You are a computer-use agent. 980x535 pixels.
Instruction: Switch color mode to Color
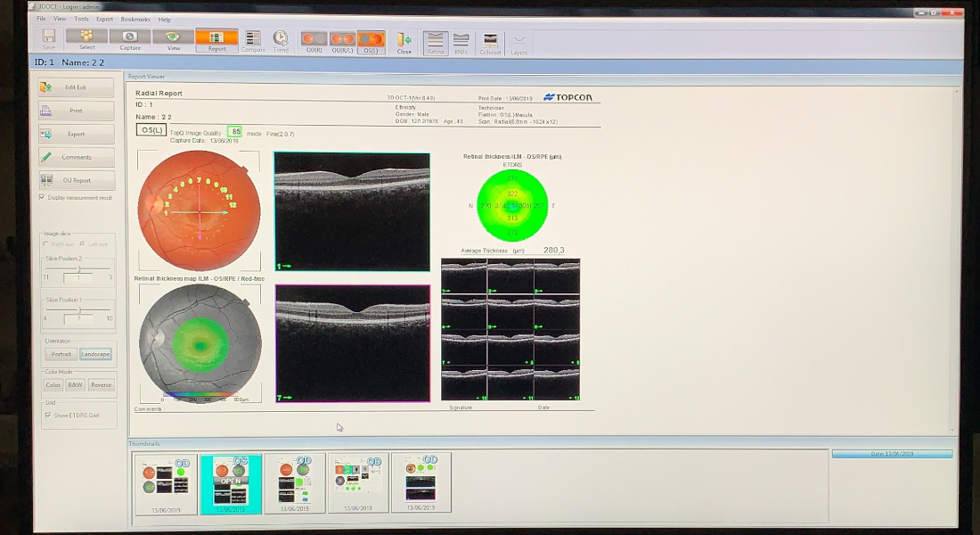click(x=53, y=385)
